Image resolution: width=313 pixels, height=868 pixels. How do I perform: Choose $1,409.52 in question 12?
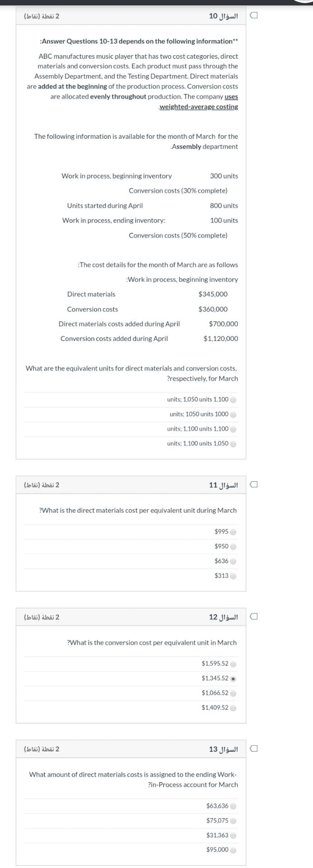(x=233, y=708)
